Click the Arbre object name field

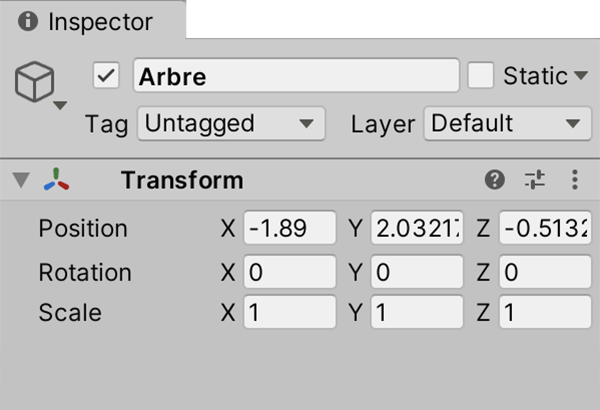pos(295,76)
